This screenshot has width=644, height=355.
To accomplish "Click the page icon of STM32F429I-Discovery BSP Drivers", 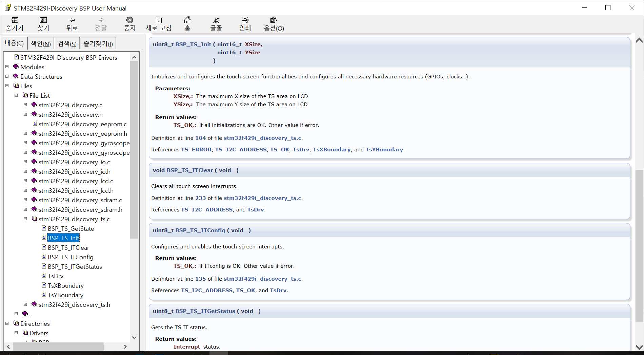I will pos(17,57).
